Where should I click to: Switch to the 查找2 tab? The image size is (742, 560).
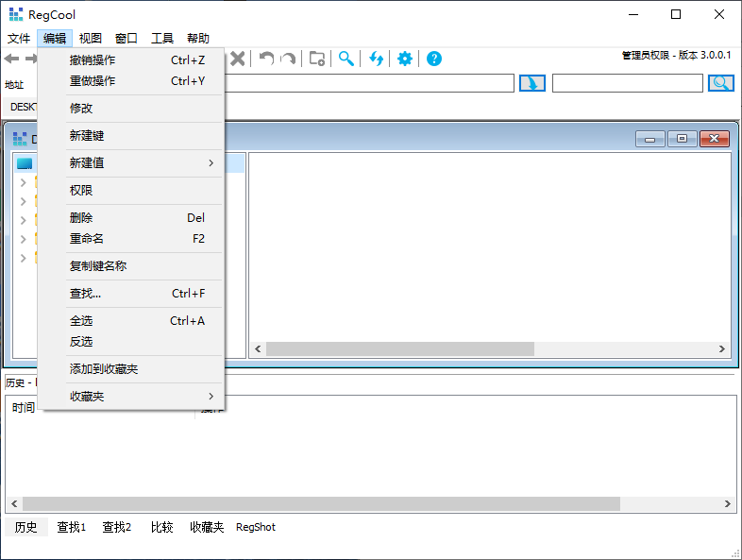[x=117, y=527]
